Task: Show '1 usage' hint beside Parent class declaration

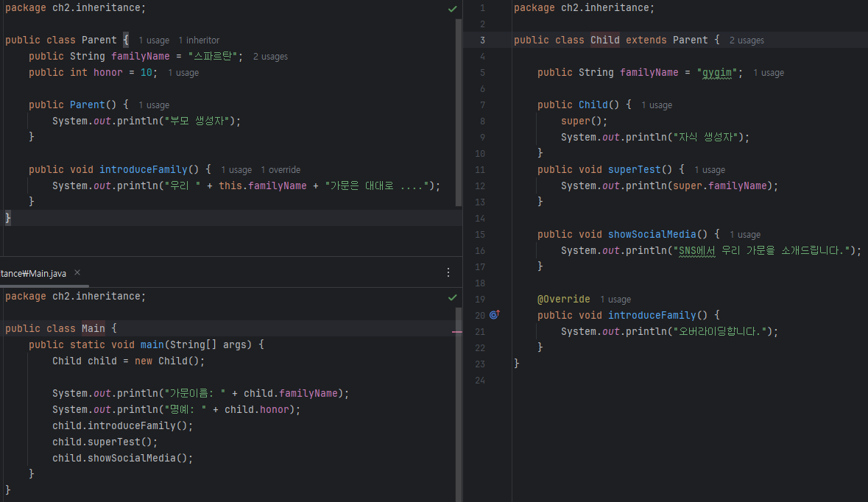Action: [154, 40]
